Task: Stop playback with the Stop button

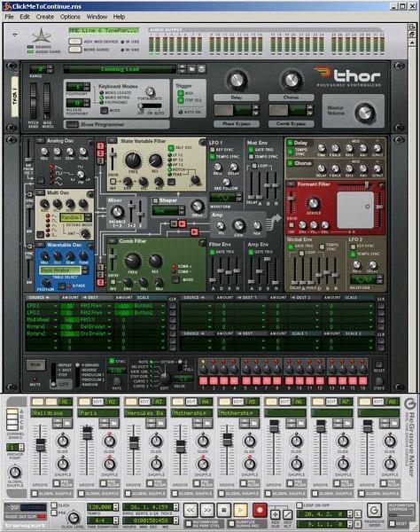Action: tap(223, 510)
